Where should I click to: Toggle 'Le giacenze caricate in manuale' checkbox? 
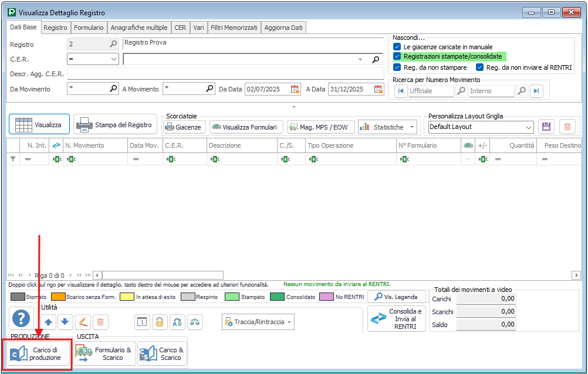coord(397,46)
